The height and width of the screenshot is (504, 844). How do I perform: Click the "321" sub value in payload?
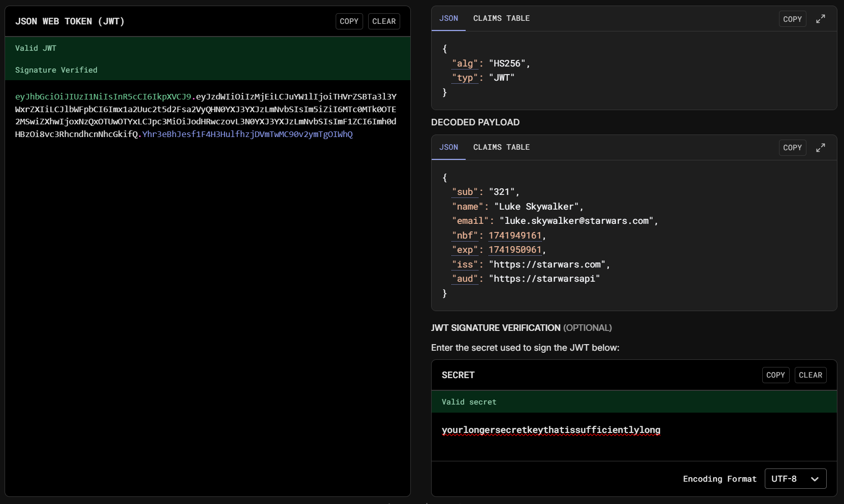click(502, 192)
